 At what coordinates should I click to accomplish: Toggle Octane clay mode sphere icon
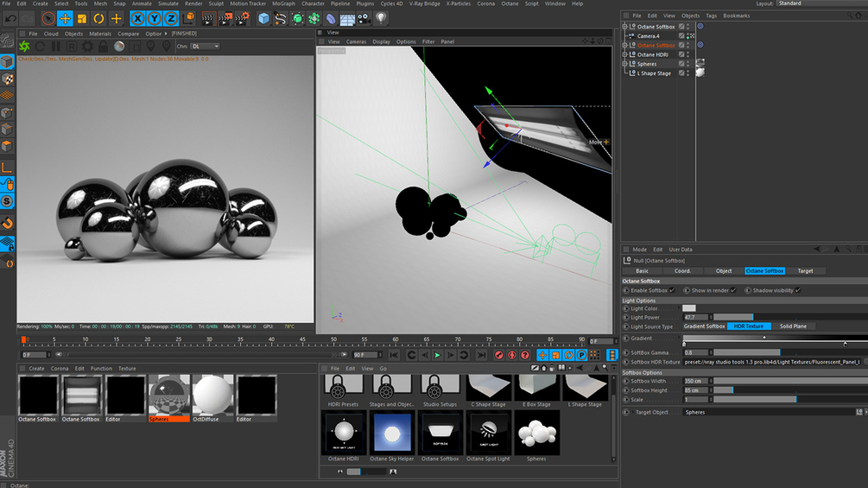[x=119, y=47]
